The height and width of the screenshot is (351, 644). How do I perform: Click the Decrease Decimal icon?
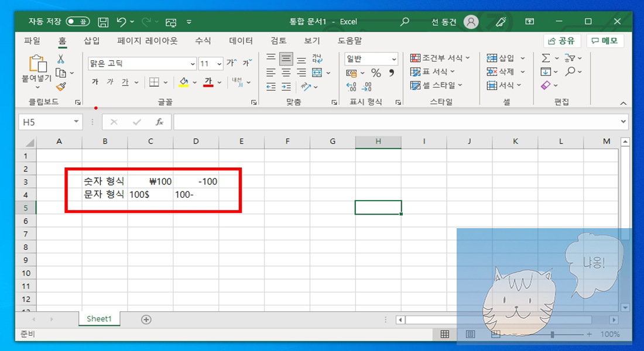(x=366, y=87)
